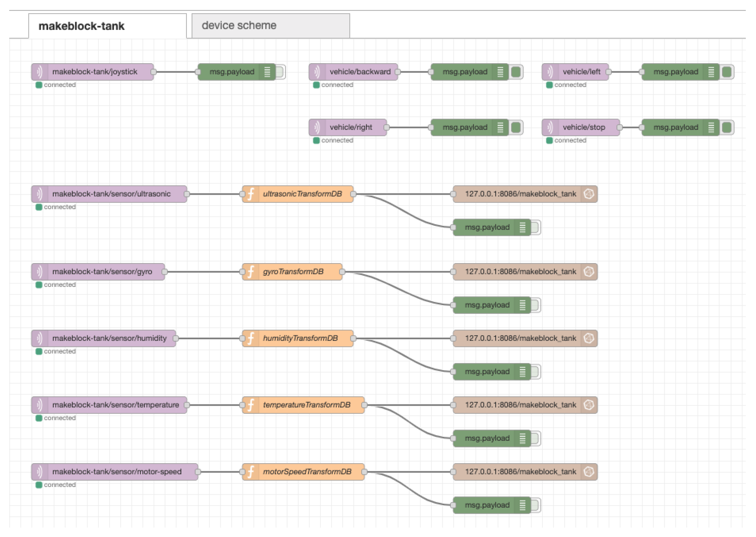Click the MQTT icon on the vehicle/stop node
This screenshot has width=756, height=537.
[x=550, y=127]
